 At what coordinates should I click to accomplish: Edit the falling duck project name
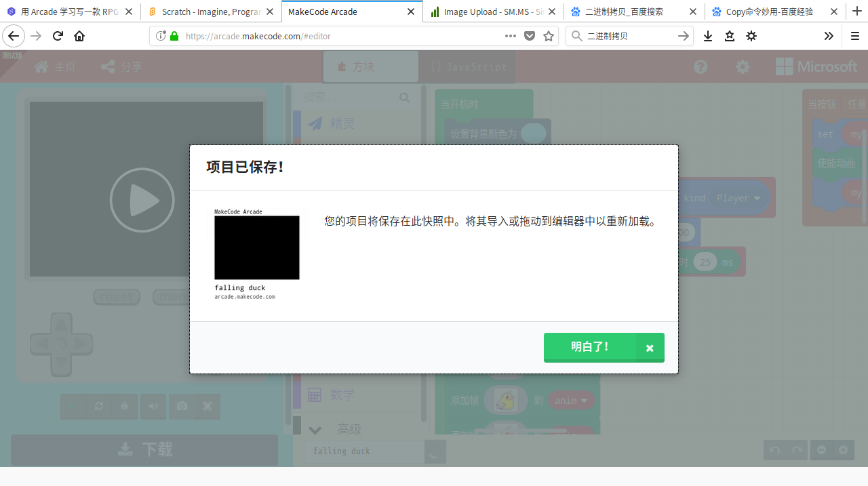(x=364, y=451)
